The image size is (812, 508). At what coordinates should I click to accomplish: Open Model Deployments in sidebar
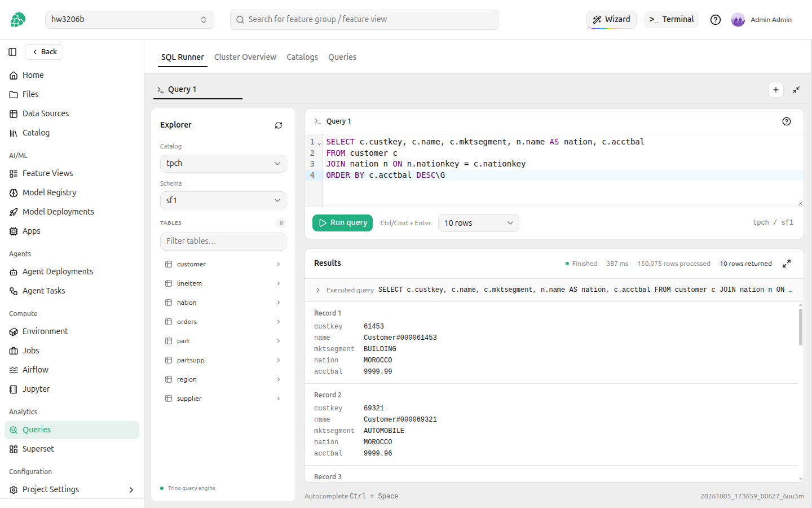tap(72, 212)
